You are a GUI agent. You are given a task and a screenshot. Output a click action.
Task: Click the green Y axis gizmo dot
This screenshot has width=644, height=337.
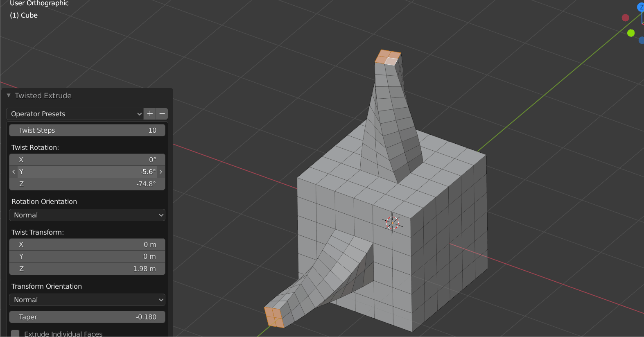coord(631,33)
